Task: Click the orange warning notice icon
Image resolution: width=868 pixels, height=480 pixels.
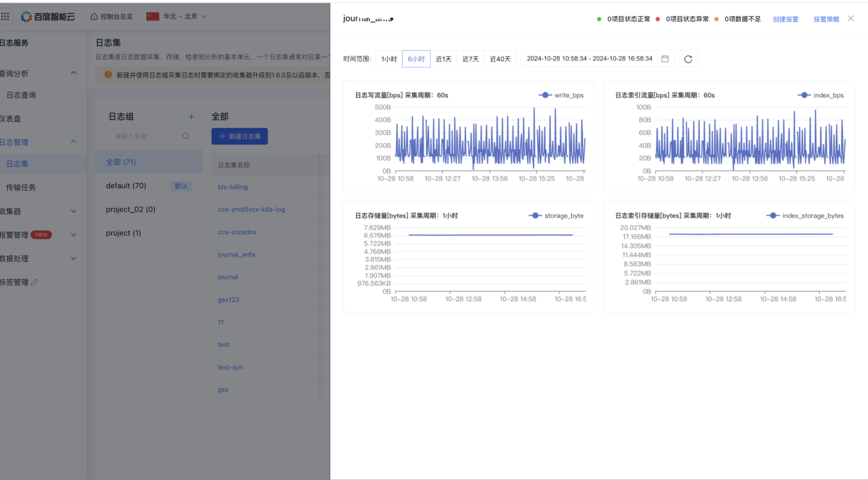Action: click(x=108, y=74)
